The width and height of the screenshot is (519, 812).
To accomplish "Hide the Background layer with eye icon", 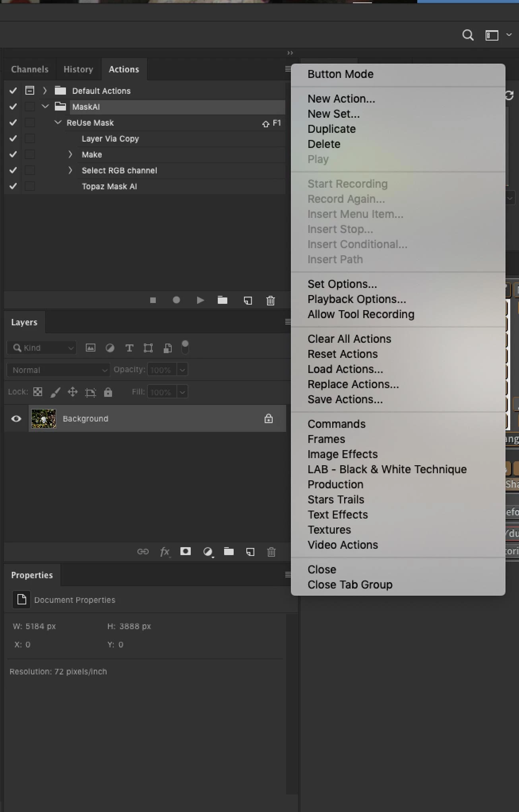I will tap(16, 418).
